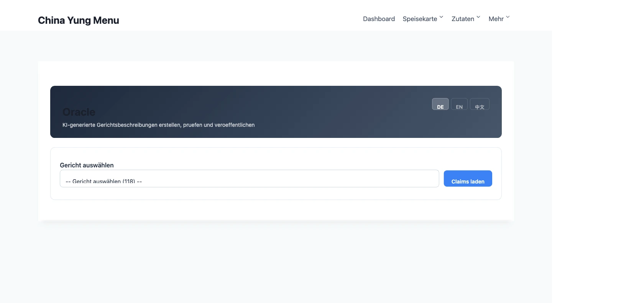Click the KI-generierte Gerichtsbeschreibungen subtitle
644x303 pixels.
(x=158, y=125)
